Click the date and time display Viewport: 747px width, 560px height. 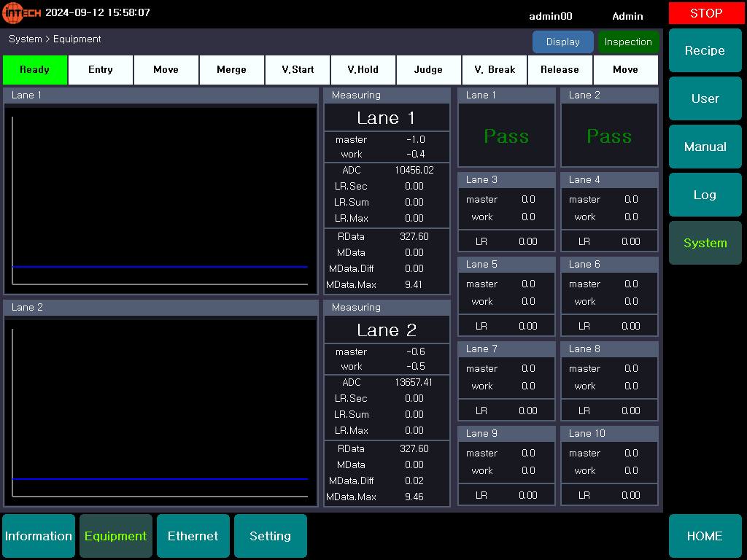98,13
